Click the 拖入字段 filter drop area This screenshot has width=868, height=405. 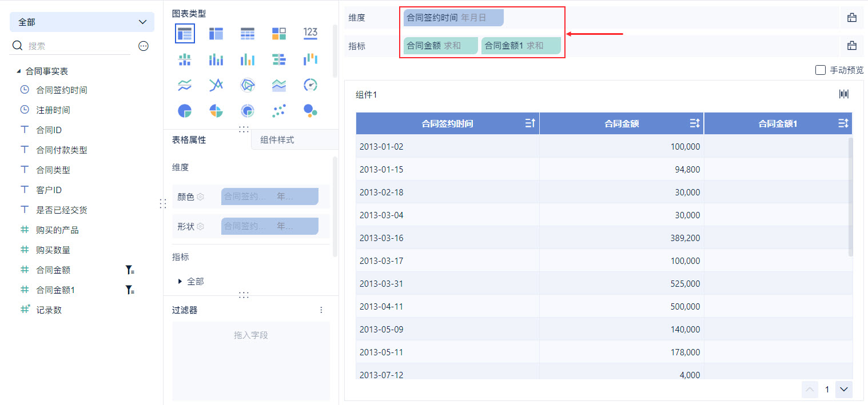(251, 360)
